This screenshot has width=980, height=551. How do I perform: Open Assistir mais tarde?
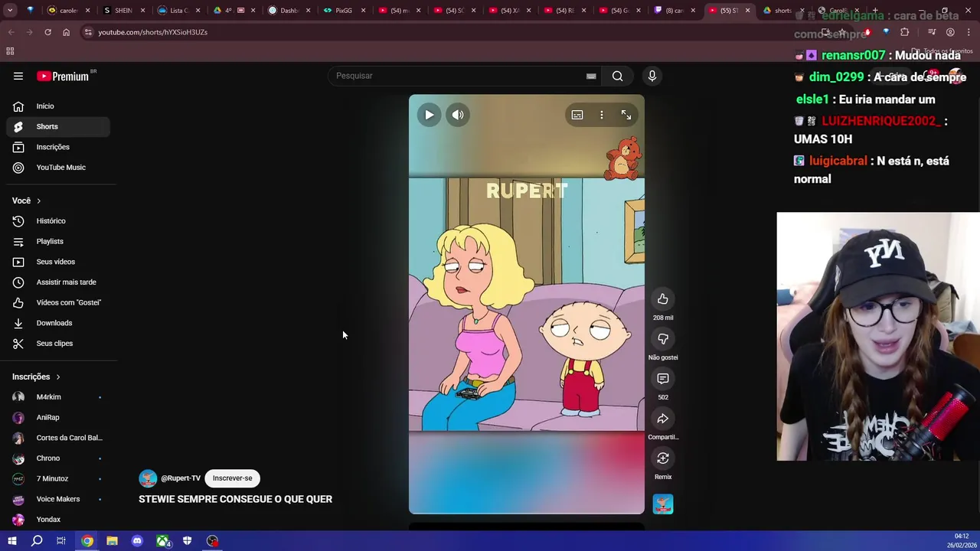click(58, 282)
